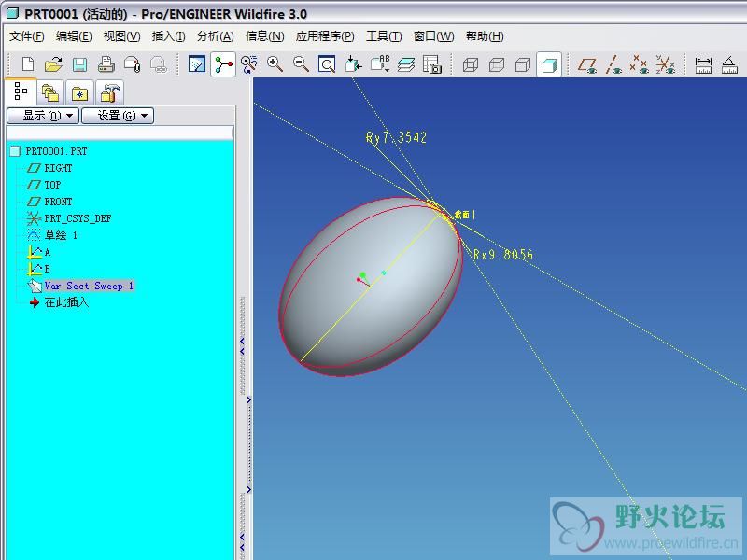Image resolution: width=747 pixels, height=560 pixels.
Task: Open the 设置(G) dropdown
Action: [118, 116]
